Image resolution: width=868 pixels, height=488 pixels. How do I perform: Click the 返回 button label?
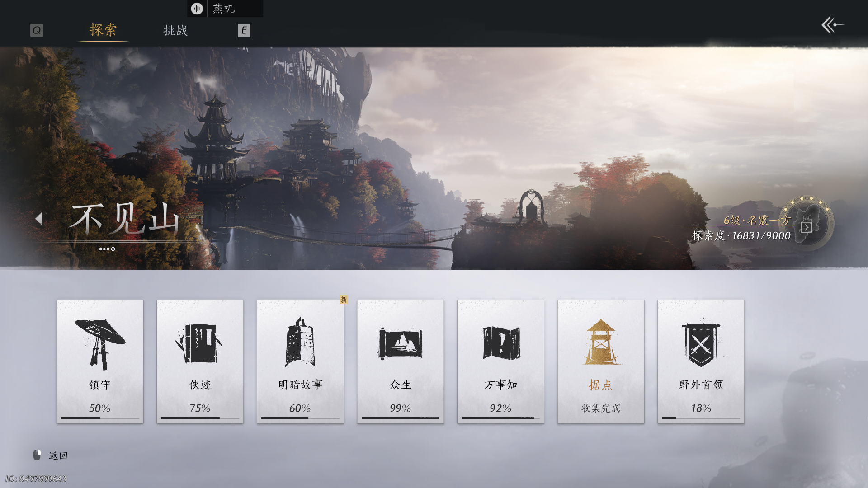tap(58, 455)
